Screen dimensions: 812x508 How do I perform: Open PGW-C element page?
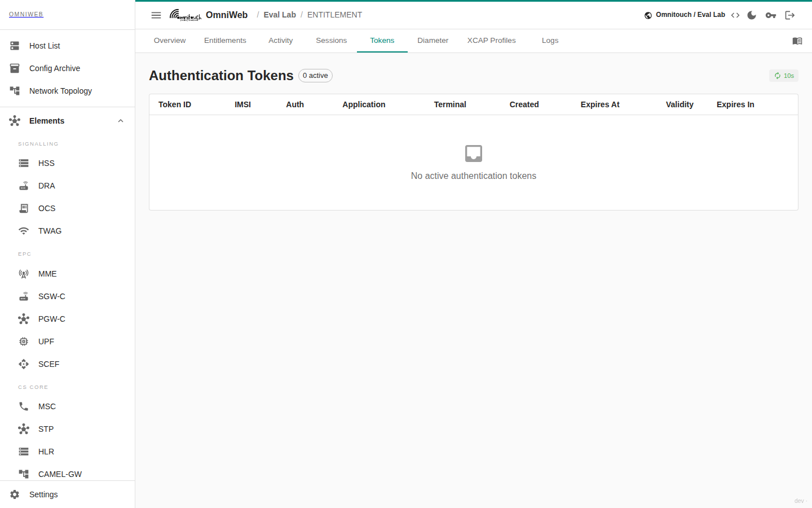click(68, 319)
